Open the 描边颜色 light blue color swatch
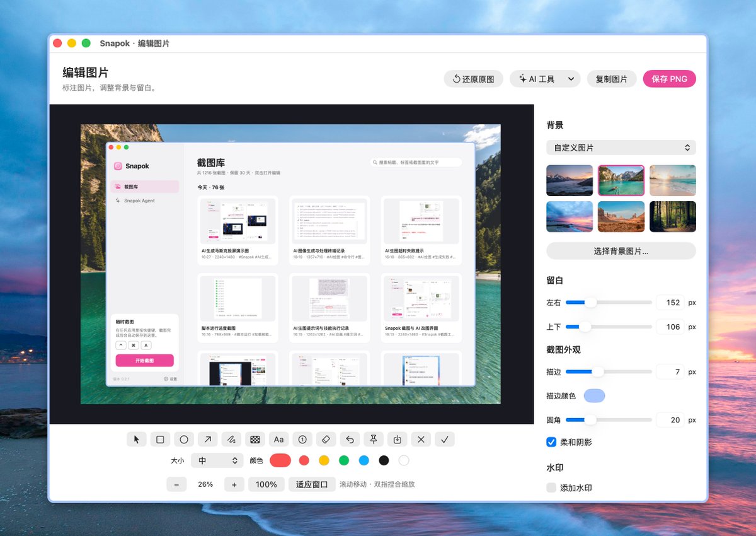Screen dimensions: 756x536 pyautogui.click(x=594, y=396)
